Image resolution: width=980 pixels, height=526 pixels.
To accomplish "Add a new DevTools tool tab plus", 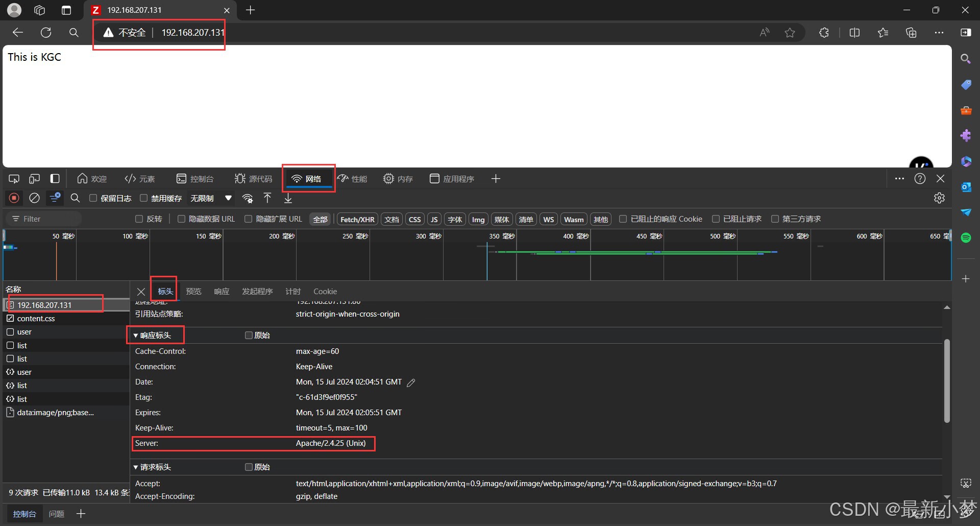I will [x=496, y=179].
